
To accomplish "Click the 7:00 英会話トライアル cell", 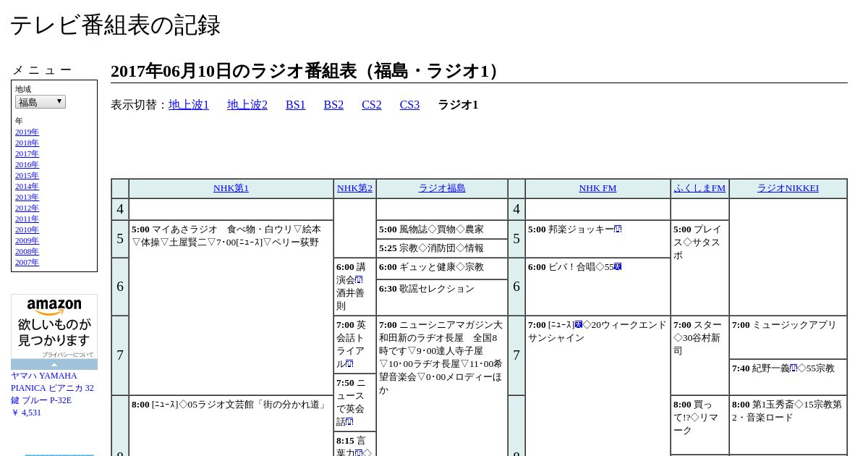I will tap(354, 345).
